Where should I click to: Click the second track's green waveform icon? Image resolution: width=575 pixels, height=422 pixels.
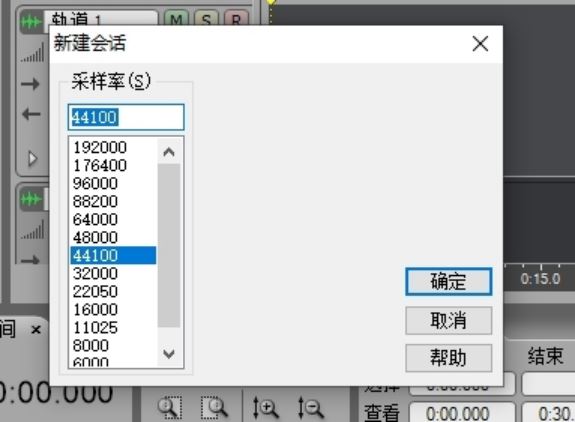tap(31, 199)
